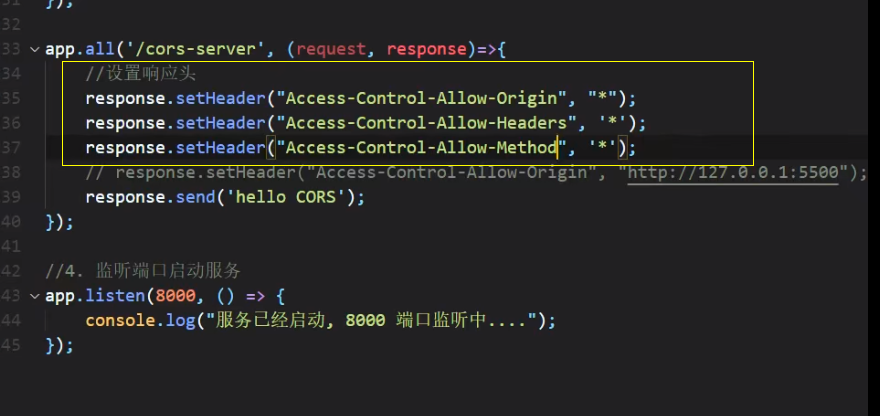
Task: Collapse the app.all '/cors-server' code block
Action: pos(35,49)
